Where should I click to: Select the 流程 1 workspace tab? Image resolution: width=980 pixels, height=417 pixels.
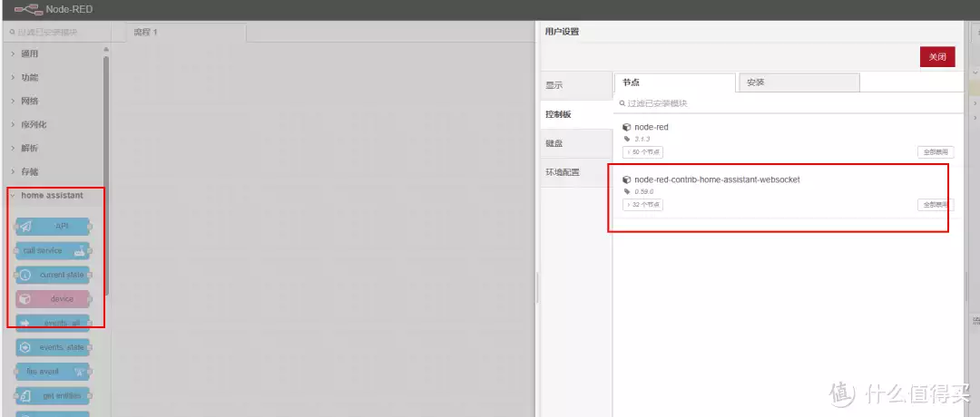tap(186, 33)
